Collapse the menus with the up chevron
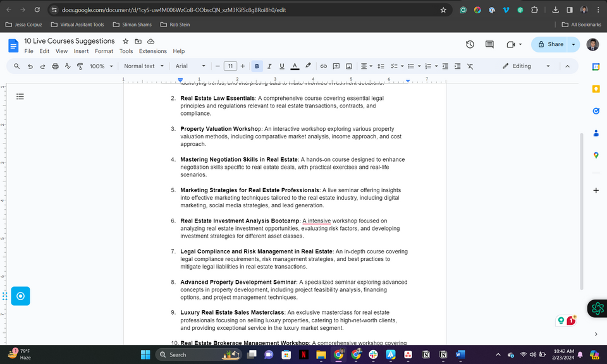 pyautogui.click(x=568, y=66)
